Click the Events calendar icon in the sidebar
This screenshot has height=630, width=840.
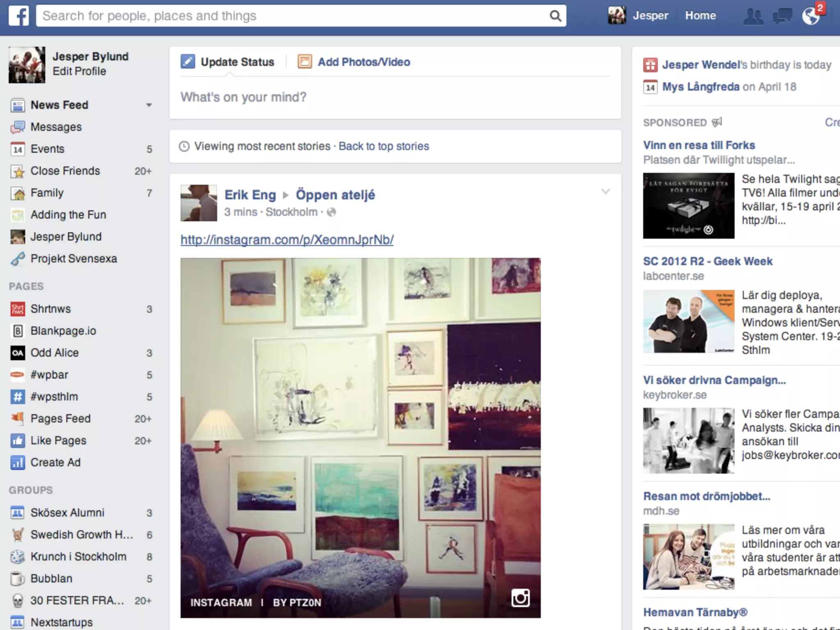tap(18, 149)
